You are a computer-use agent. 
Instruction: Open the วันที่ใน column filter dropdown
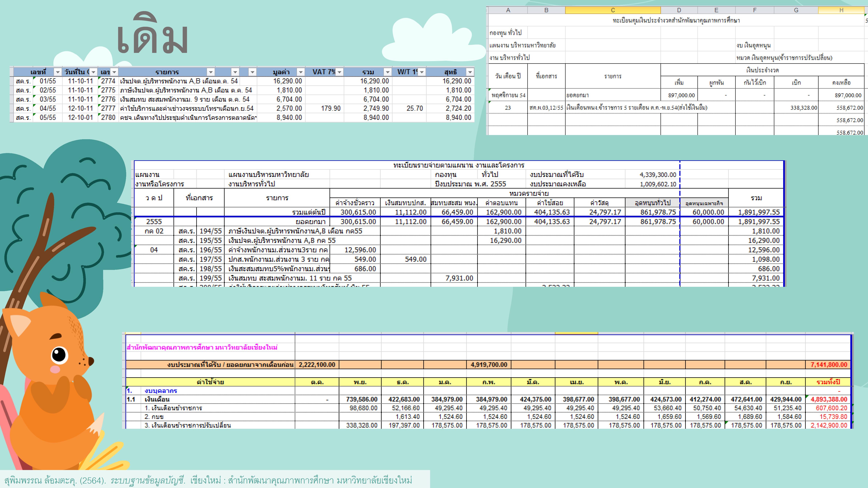[93, 72]
